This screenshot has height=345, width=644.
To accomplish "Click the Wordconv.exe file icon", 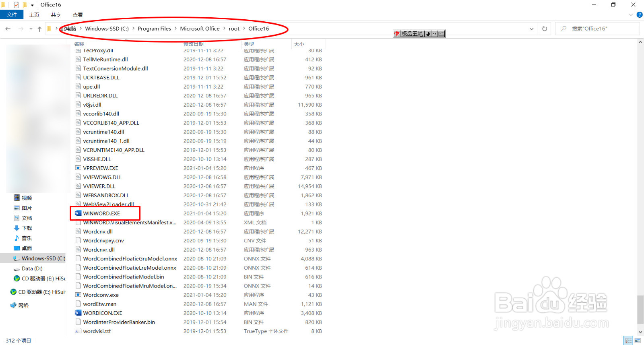I will 78,295.
